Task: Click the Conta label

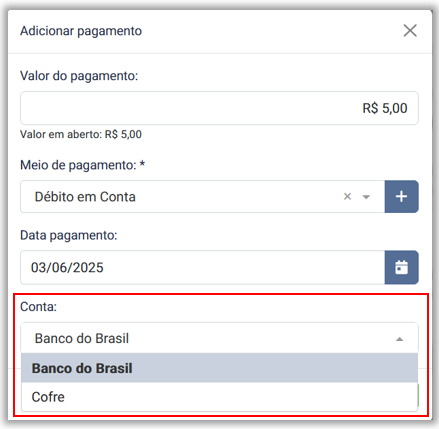Action: (x=38, y=307)
